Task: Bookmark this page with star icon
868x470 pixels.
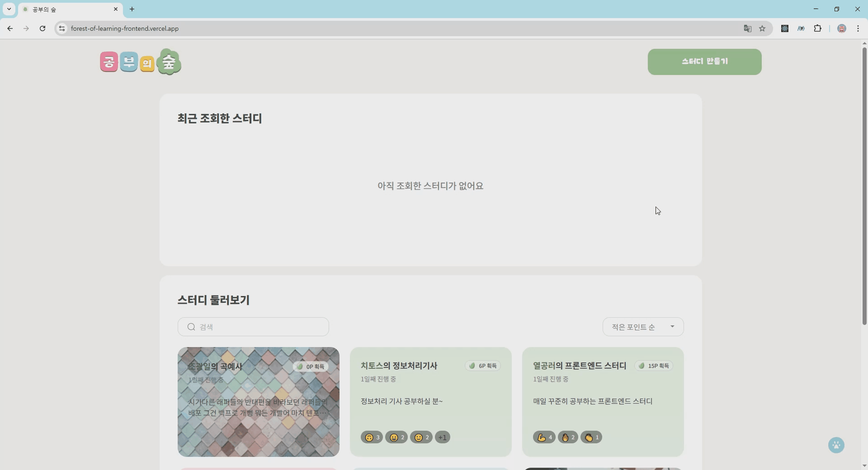Action: (x=762, y=28)
